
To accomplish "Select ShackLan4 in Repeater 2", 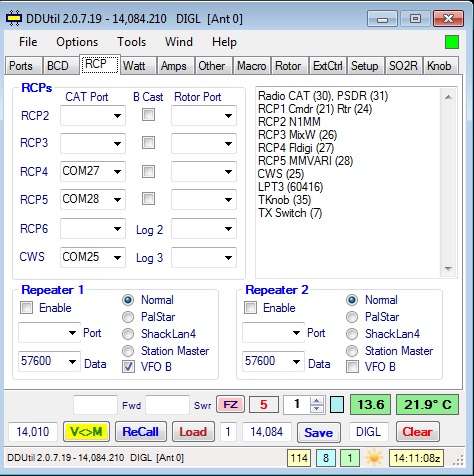I will (x=352, y=334).
